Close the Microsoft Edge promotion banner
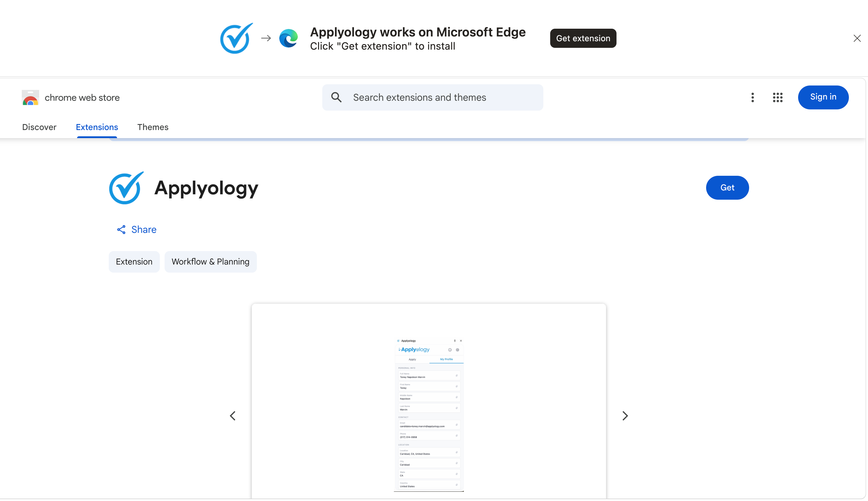The height and width of the screenshot is (501, 868). pyautogui.click(x=857, y=38)
